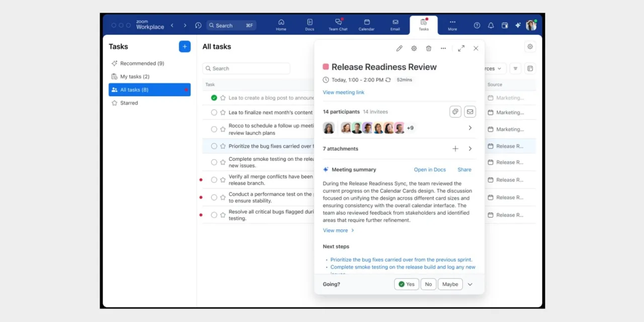The image size is (644, 322).
Task: Expand event panel to full view
Action: 461,48
